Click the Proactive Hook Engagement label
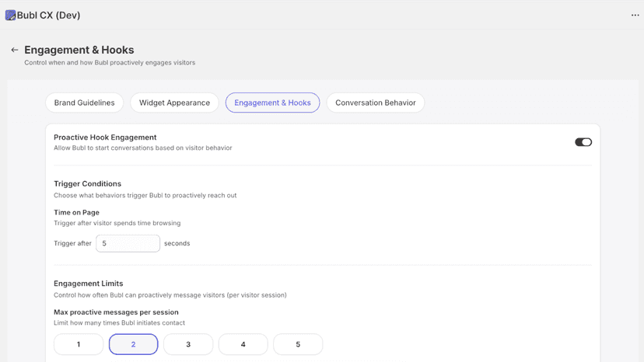The image size is (644, 362). click(x=105, y=137)
